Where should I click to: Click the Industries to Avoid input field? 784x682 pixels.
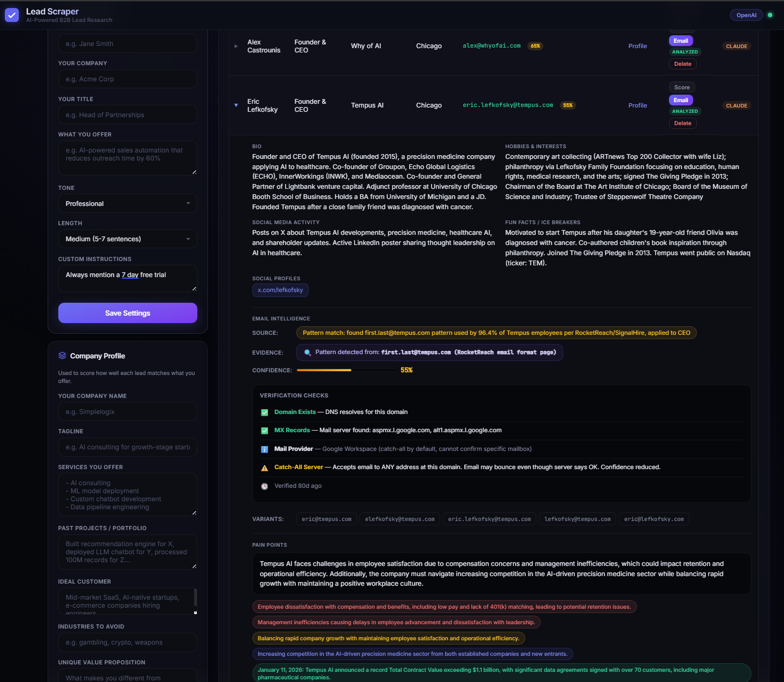coord(128,642)
